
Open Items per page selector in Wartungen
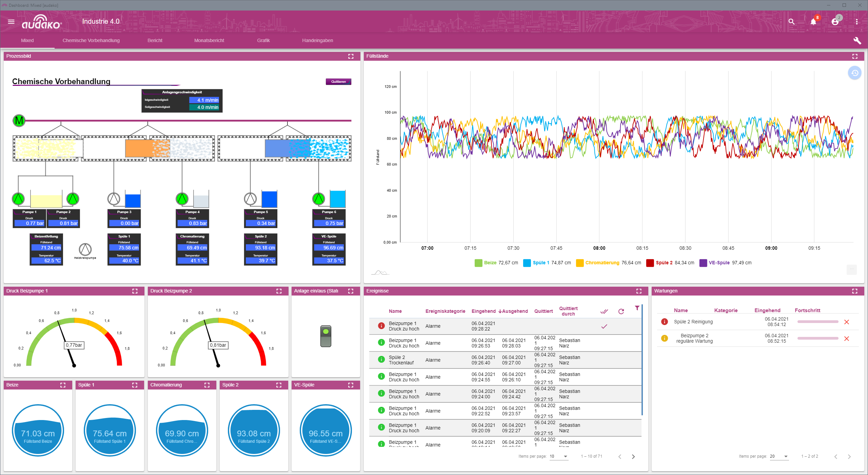pos(779,456)
